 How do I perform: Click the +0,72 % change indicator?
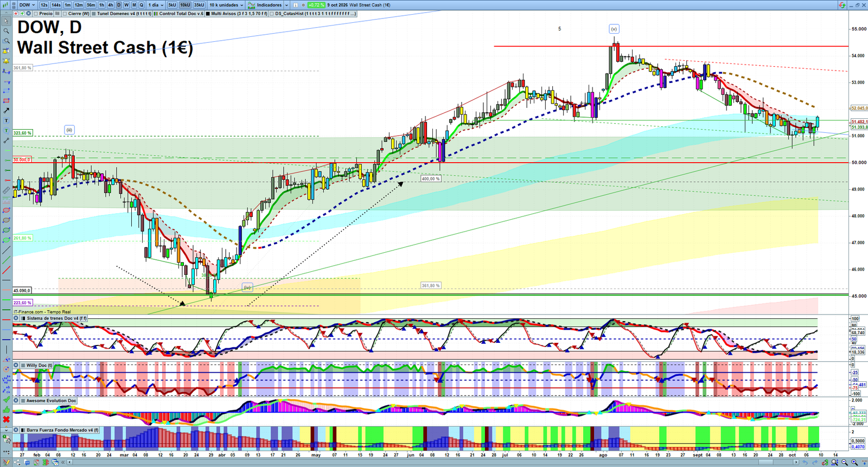pos(316,5)
